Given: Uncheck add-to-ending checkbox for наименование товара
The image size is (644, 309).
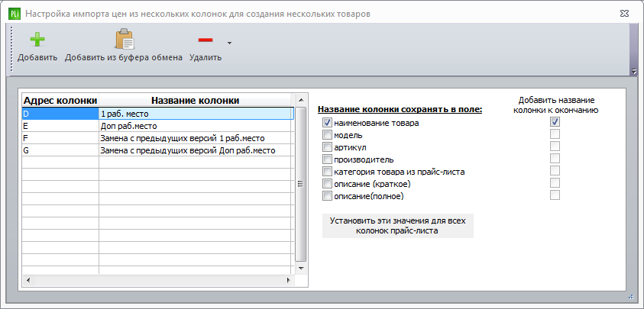Looking at the screenshot, I should (x=555, y=122).
